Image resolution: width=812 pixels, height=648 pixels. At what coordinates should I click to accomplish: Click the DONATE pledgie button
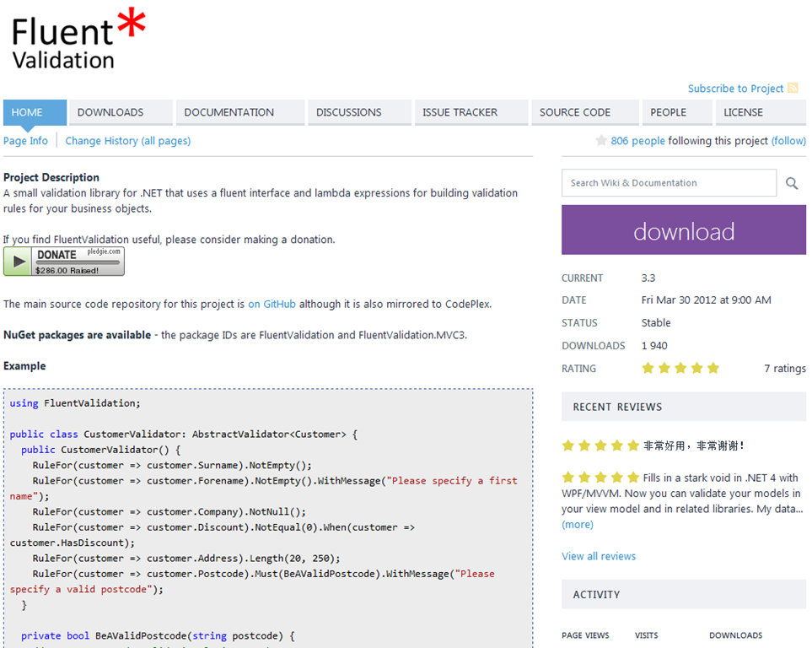point(64,262)
